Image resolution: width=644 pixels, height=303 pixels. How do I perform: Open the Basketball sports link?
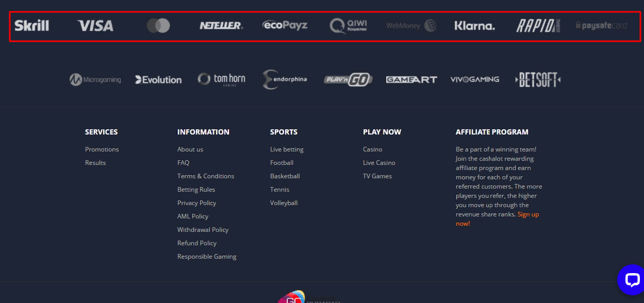[285, 176]
